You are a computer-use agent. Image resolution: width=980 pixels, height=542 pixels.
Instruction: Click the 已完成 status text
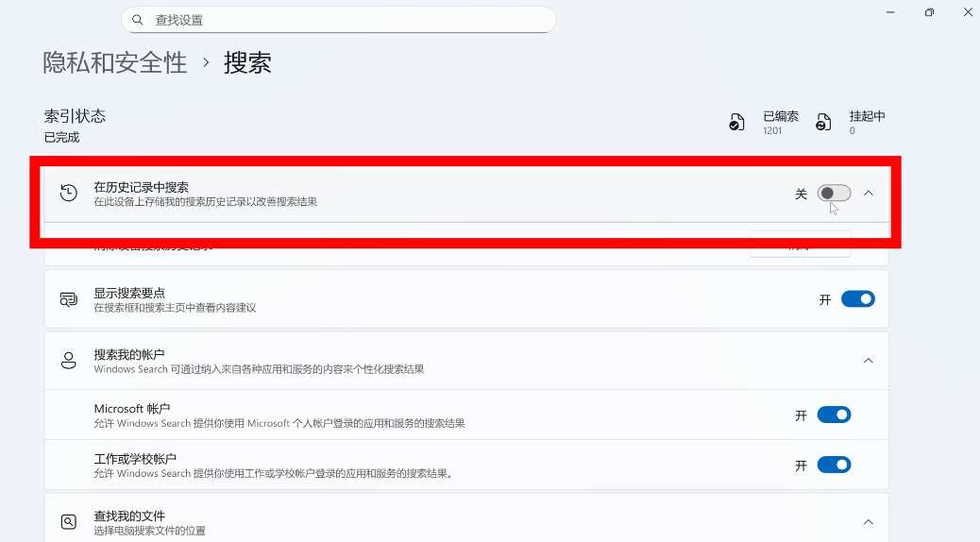62,138
